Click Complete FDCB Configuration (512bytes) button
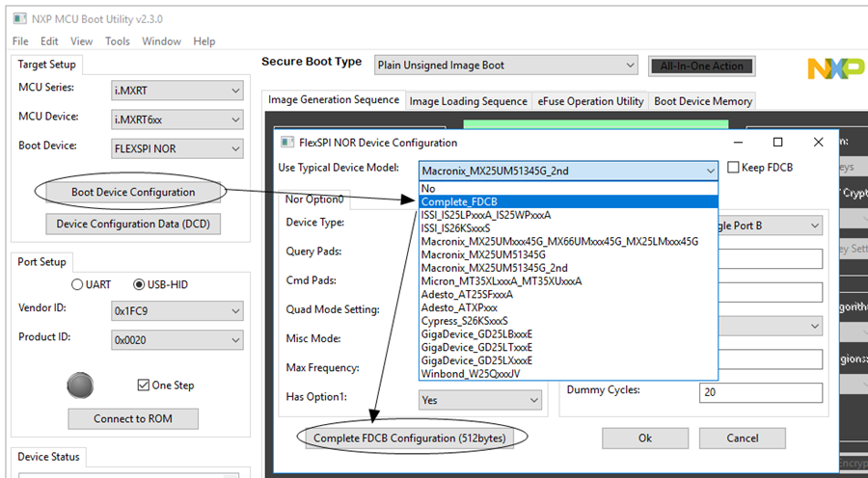868x478 pixels. click(409, 438)
